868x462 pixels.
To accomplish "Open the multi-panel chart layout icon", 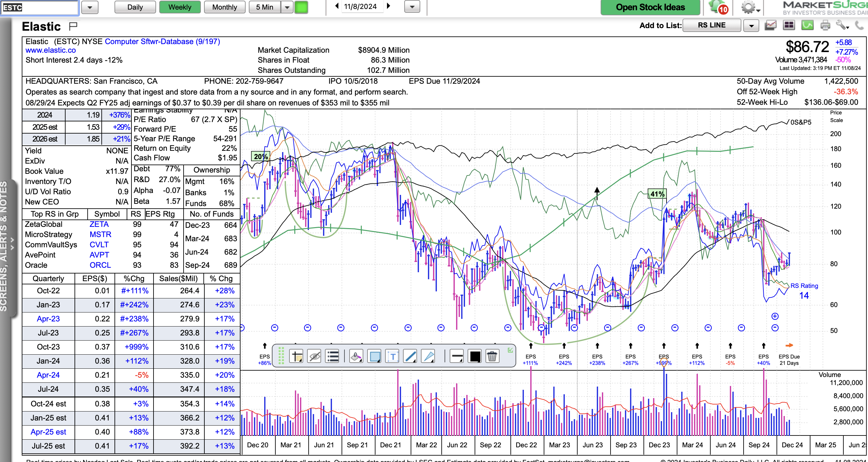I will (x=789, y=25).
